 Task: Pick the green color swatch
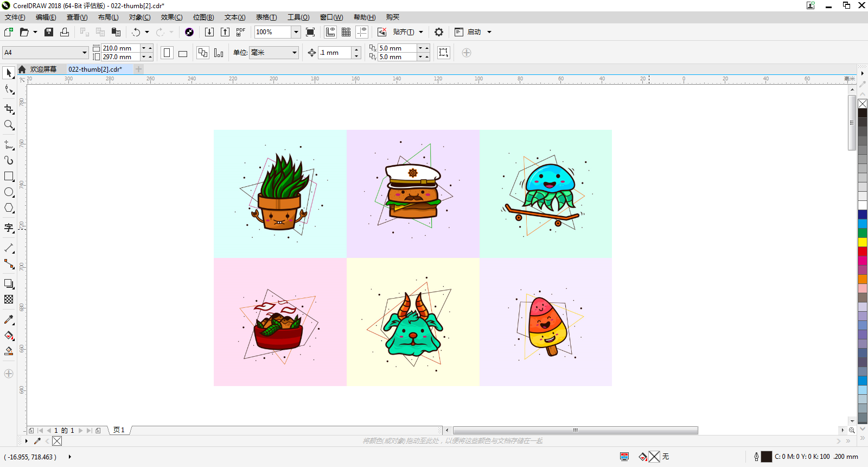[863, 232]
